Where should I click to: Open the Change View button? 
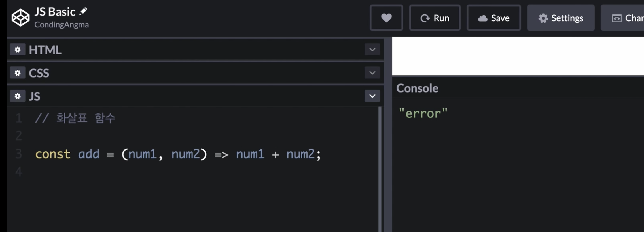point(622,18)
